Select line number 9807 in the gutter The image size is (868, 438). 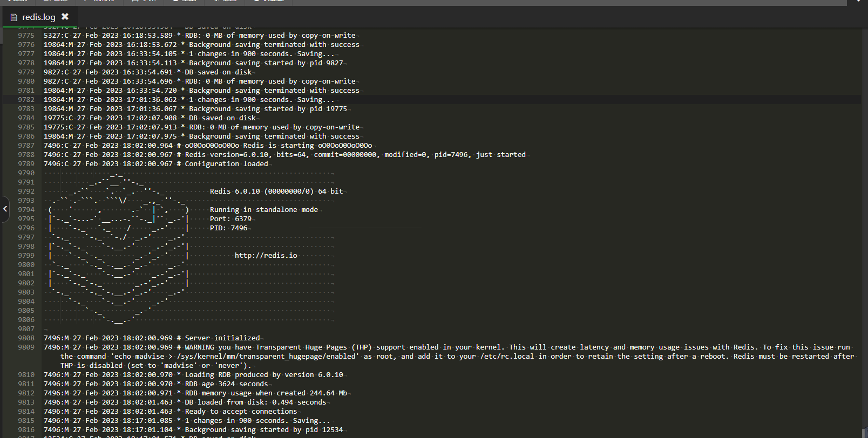point(26,329)
